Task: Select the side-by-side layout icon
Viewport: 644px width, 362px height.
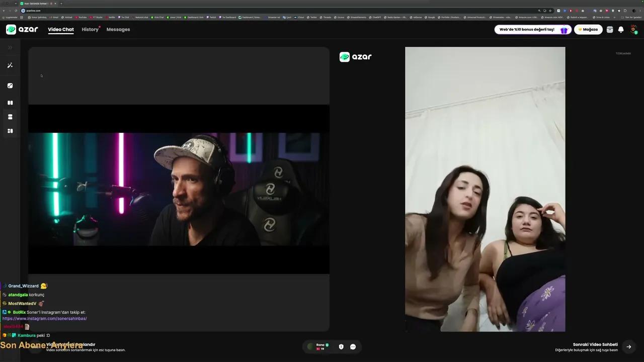Action: coord(10,103)
